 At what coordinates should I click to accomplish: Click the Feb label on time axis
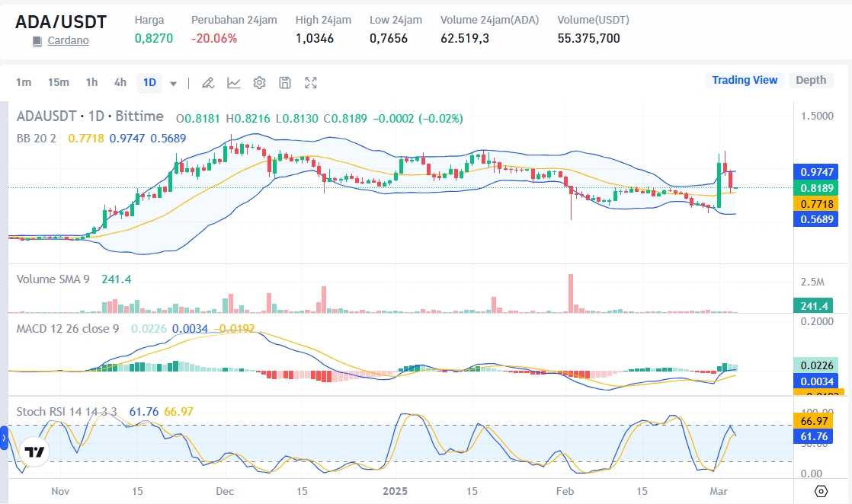point(565,491)
